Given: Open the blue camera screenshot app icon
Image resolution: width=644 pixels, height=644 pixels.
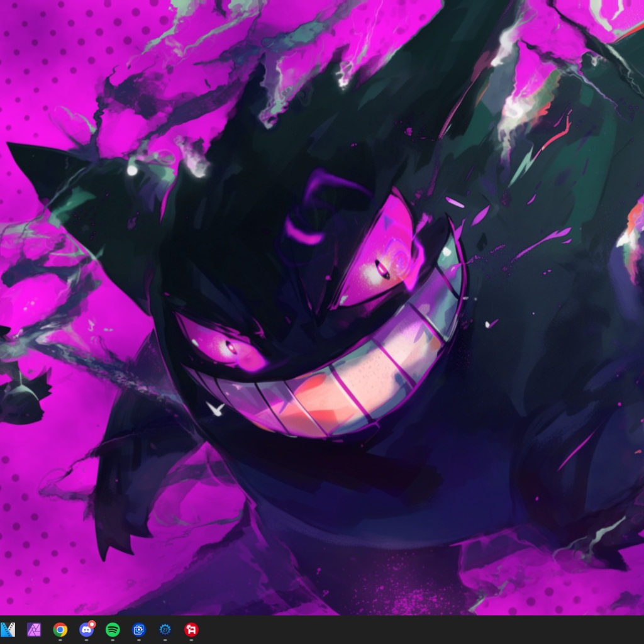Looking at the screenshot, I should [139, 629].
